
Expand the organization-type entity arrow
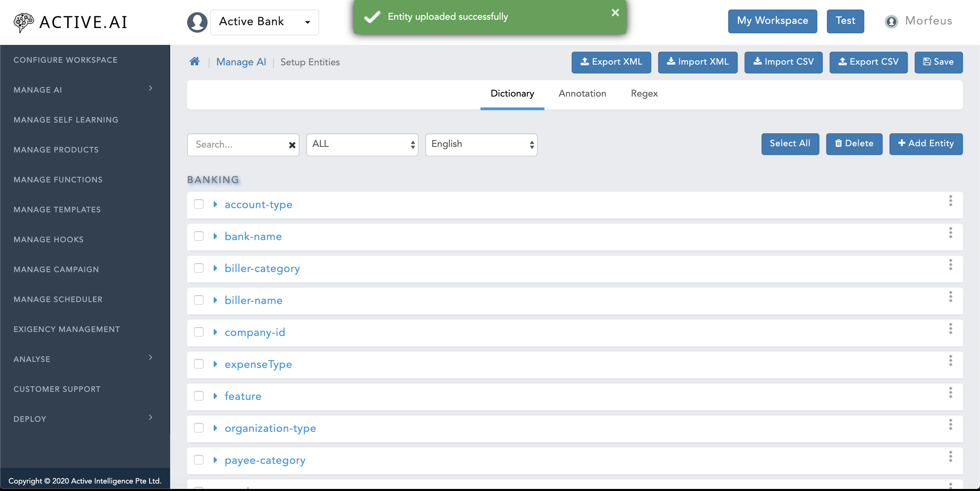(x=215, y=427)
